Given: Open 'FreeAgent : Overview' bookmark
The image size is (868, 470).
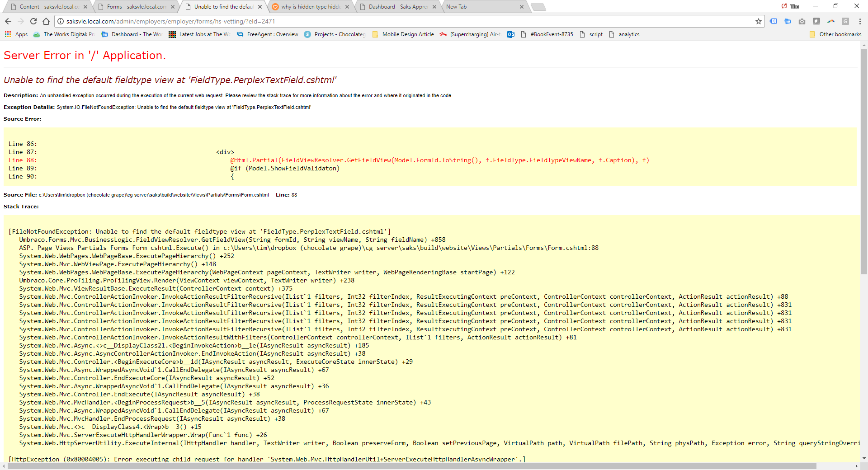Looking at the screenshot, I should click(267, 34).
